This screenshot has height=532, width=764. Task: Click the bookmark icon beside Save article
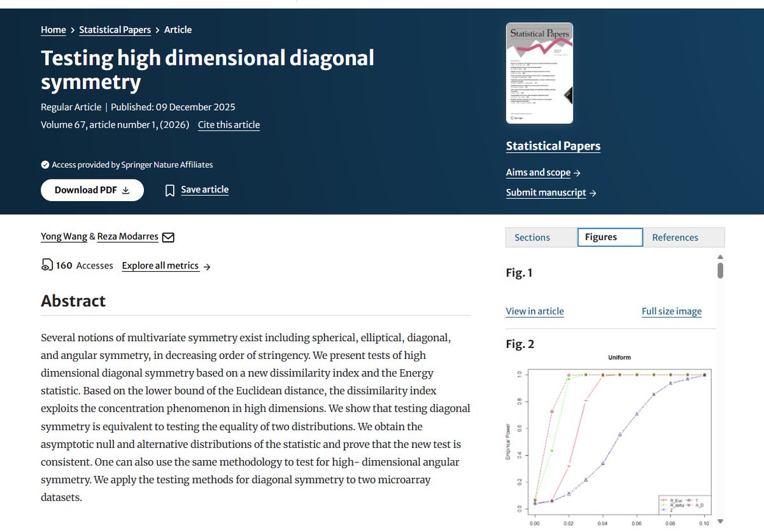[x=170, y=190]
